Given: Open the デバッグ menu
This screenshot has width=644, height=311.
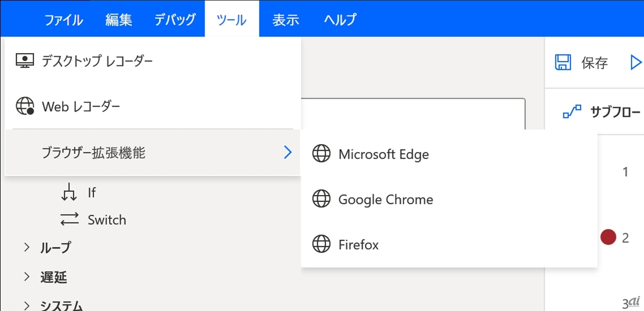Looking at the screenshot, I should (x=175, y=20).
